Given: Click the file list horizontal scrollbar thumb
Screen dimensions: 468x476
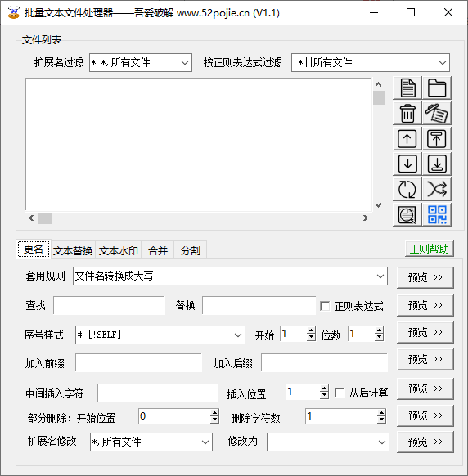Looking at the screenshot, I should [x=45, y=218].
